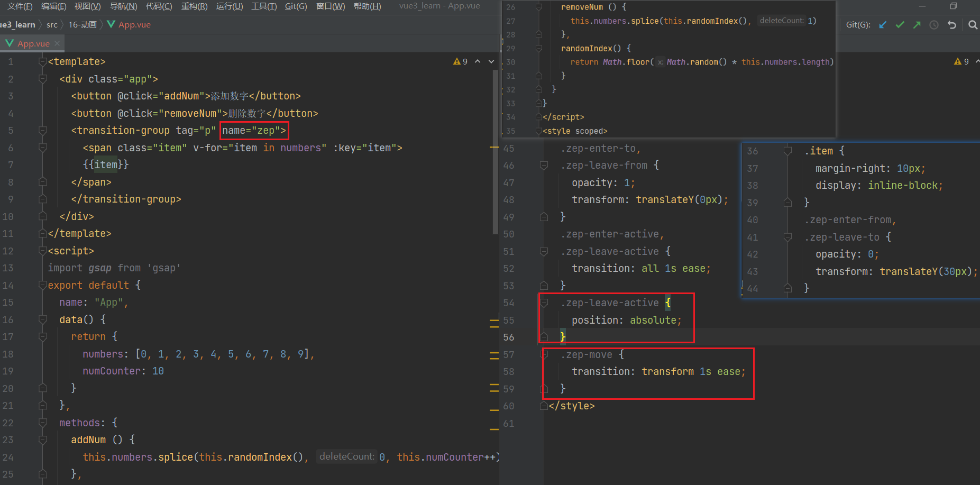Image resolution: width=980 pixels, height=485 pixels.
Task: Click the gsap import on line 13
Action: (114, 268)
